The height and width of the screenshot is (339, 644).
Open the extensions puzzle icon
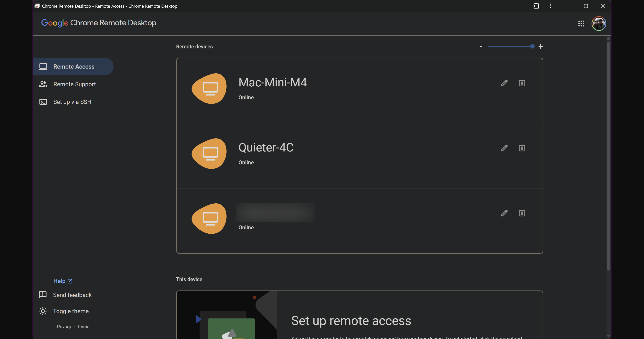(x=536, y=6)
